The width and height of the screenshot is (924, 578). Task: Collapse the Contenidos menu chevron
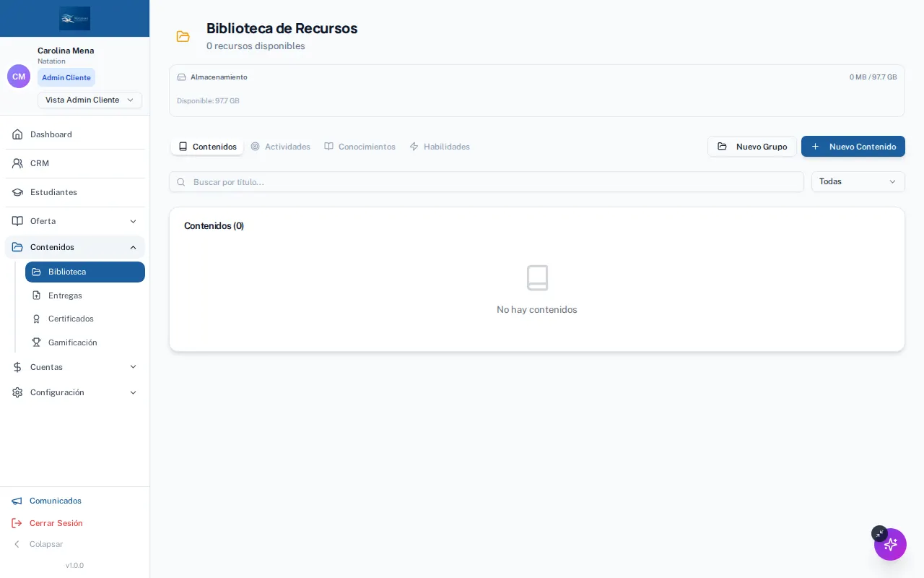[133, 247]
